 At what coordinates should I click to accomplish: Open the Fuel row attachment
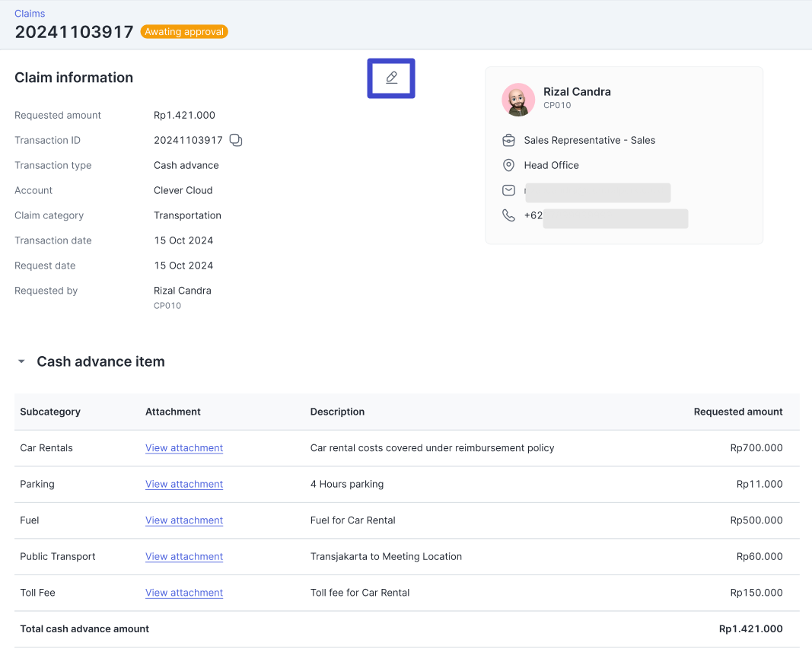pyautogui.click(x=184, y=520)
